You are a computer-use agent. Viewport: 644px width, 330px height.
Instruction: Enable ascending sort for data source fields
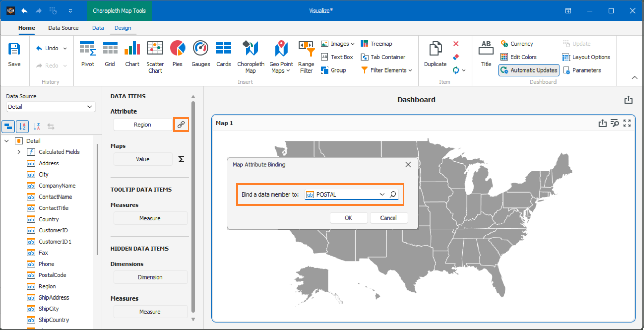click(x=22, y=126)
